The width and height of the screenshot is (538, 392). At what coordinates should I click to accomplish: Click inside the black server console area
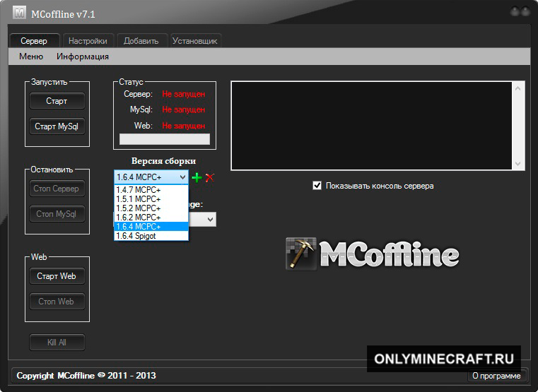click(x=372, y=126)
